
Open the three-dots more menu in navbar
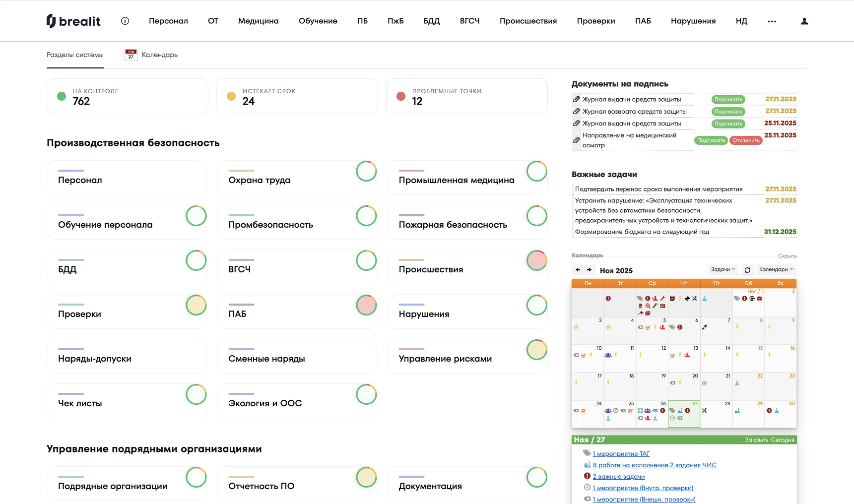pyautogui.click(x=772, y=21)
